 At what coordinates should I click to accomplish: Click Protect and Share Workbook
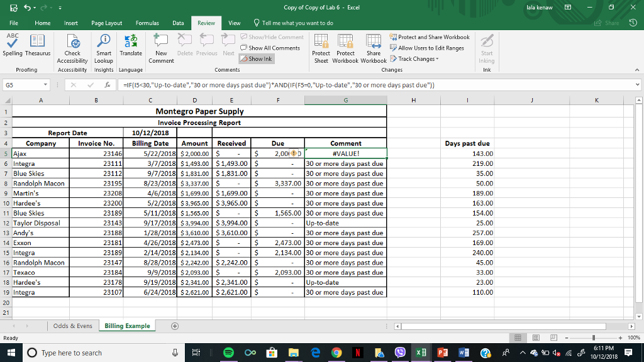click(x=430, y=36)
